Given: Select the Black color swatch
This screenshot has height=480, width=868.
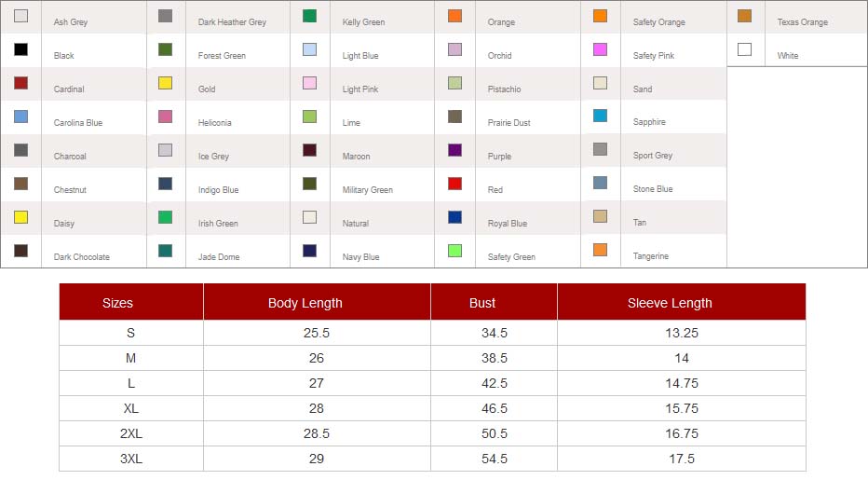Looking at the screenshot, I should point(20,49).
